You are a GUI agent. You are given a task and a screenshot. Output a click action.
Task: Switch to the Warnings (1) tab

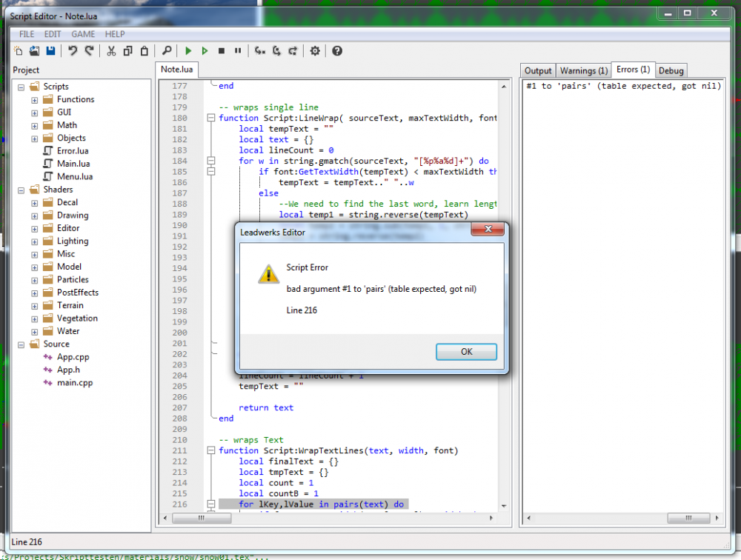[583, 70]
